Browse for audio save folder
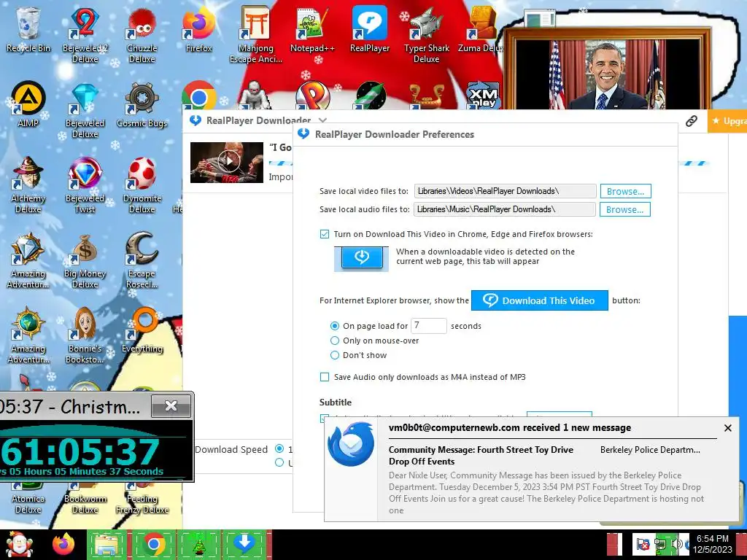 [x=625, y=209]
